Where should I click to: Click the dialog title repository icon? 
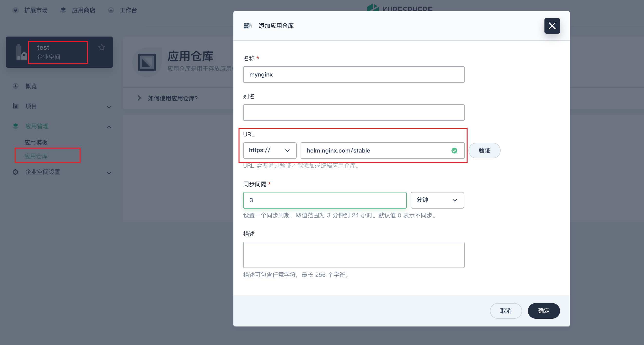click(x=248, y=26)
